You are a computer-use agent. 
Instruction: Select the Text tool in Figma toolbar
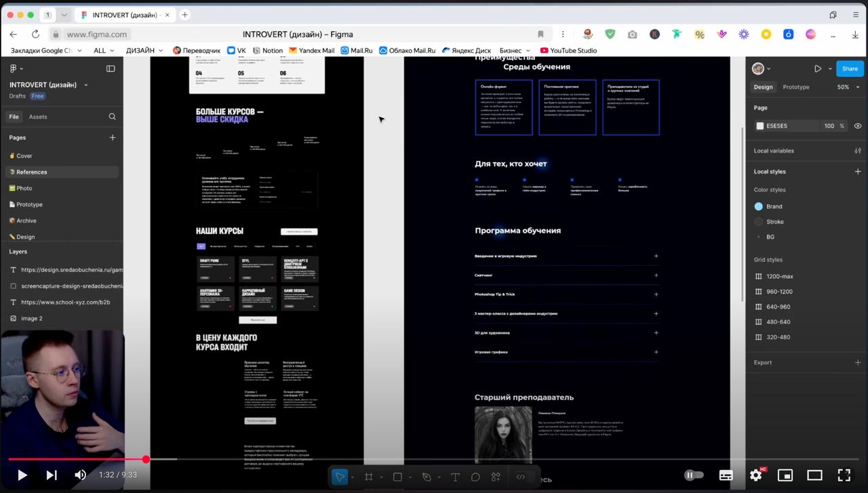click(455, 477)
